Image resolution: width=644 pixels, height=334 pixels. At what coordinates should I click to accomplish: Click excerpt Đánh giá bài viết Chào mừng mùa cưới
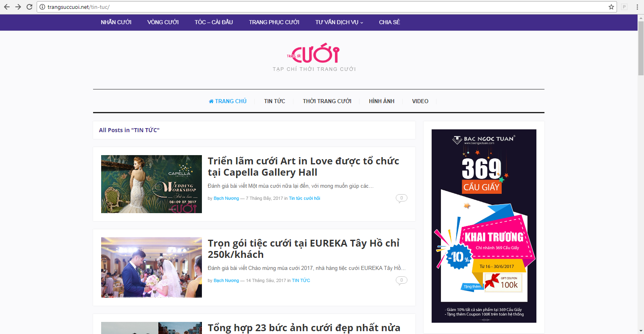click(307, 268)
